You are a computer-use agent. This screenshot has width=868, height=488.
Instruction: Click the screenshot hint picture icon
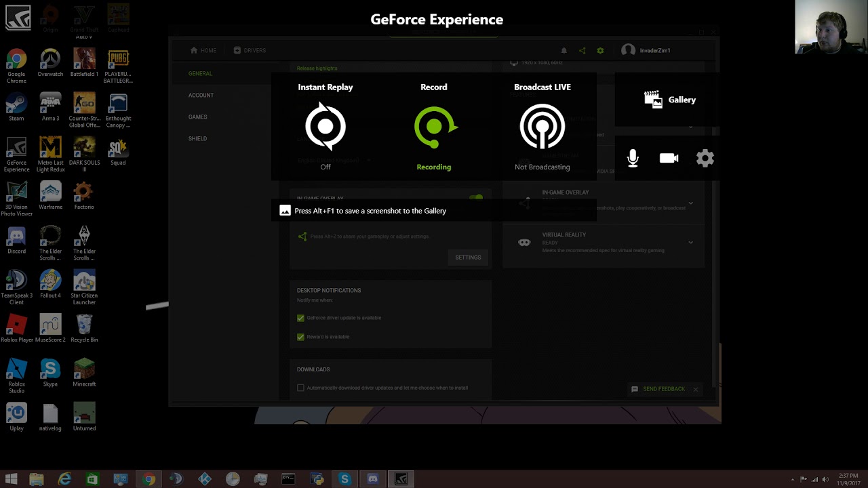pyautogui.click(x=285, y=211)
